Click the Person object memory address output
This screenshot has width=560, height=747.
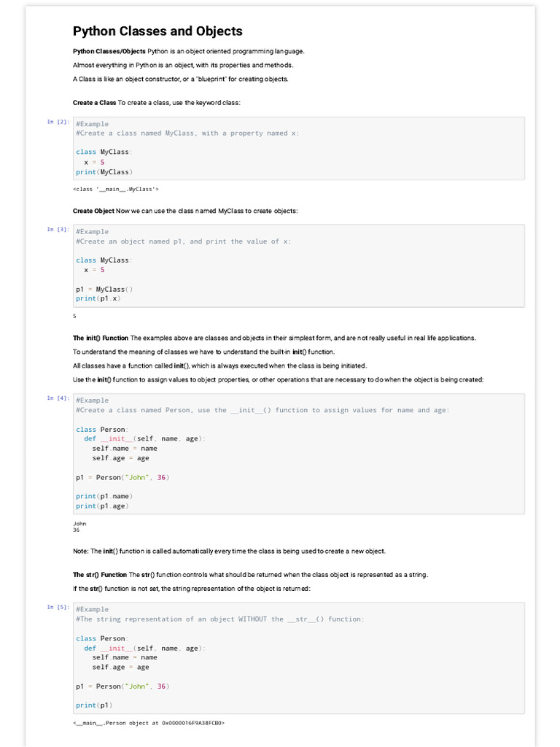[x=149, y=723]
